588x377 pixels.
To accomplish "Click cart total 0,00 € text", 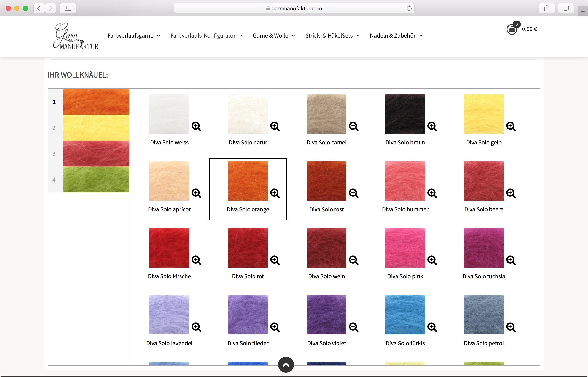I will 529,29.
